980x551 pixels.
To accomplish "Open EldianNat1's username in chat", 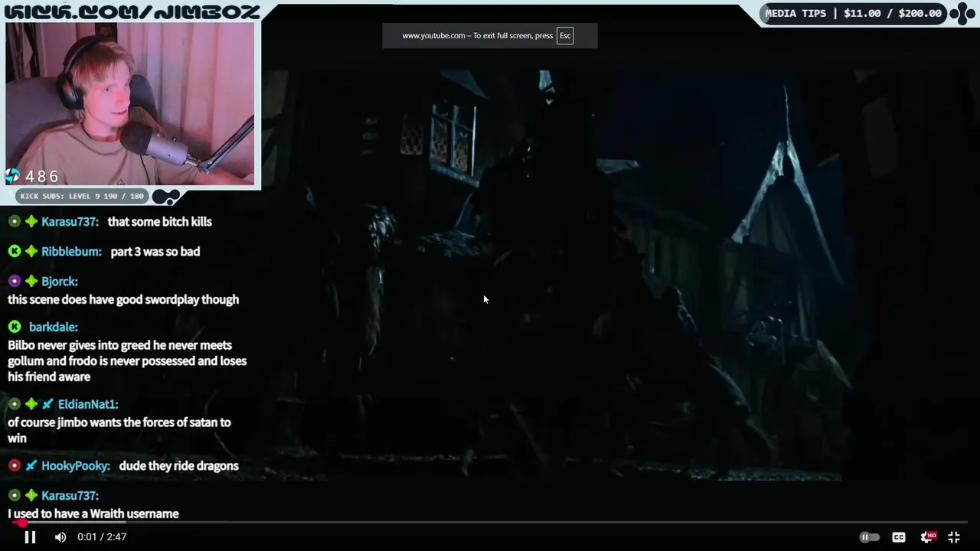I will tap(88, 404).
